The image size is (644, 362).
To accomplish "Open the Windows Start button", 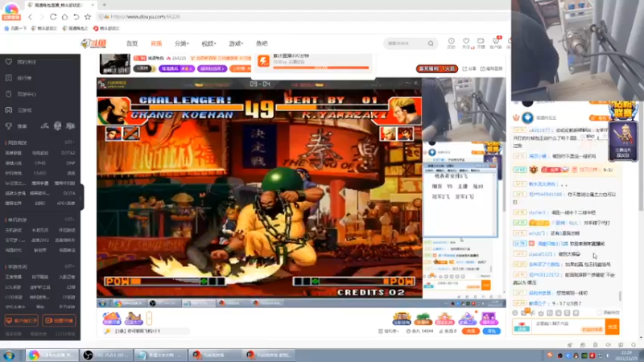I will tap(9, 355).
